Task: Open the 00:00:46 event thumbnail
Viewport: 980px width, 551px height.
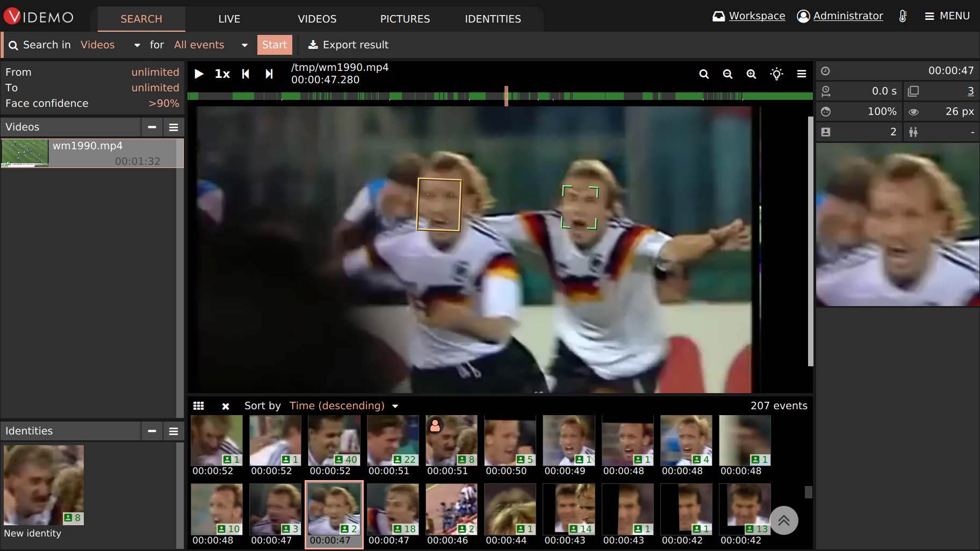Action: pyautogui.click(x=451, y=509)
